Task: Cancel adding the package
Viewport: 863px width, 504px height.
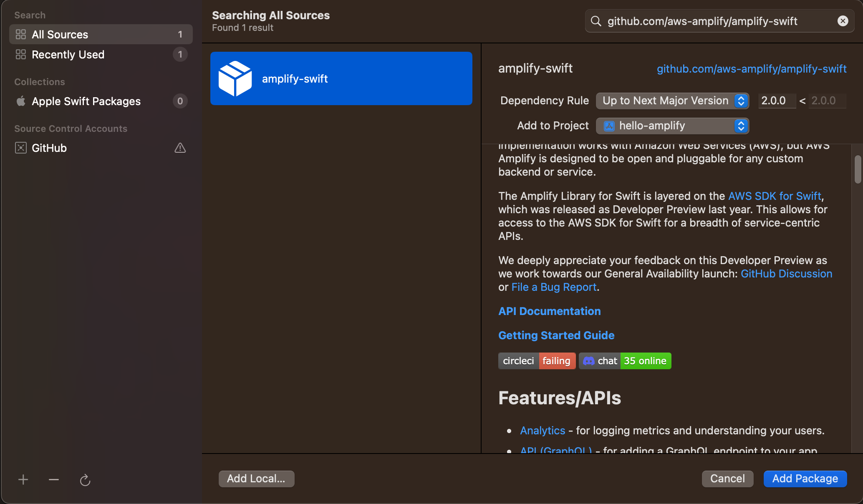Action: [727, 479]
